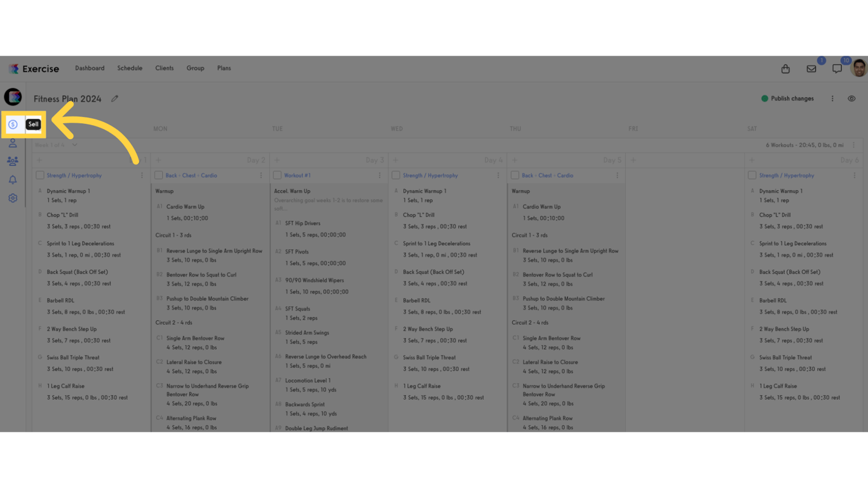Check the Day 6 Strength / Hypertrophy checkbox

pyautogui.click(x=752, y=175)
